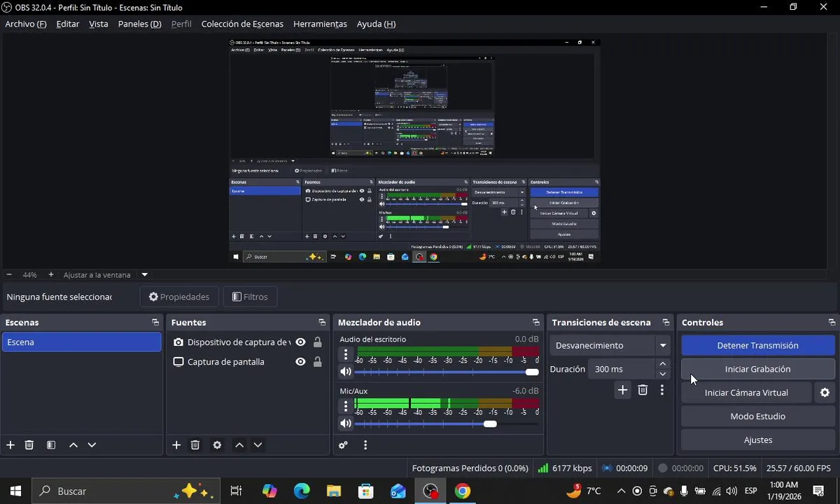840x504 pixels.
Task: Zoom in preview with plus icon
Action: [x=51, y=275]
